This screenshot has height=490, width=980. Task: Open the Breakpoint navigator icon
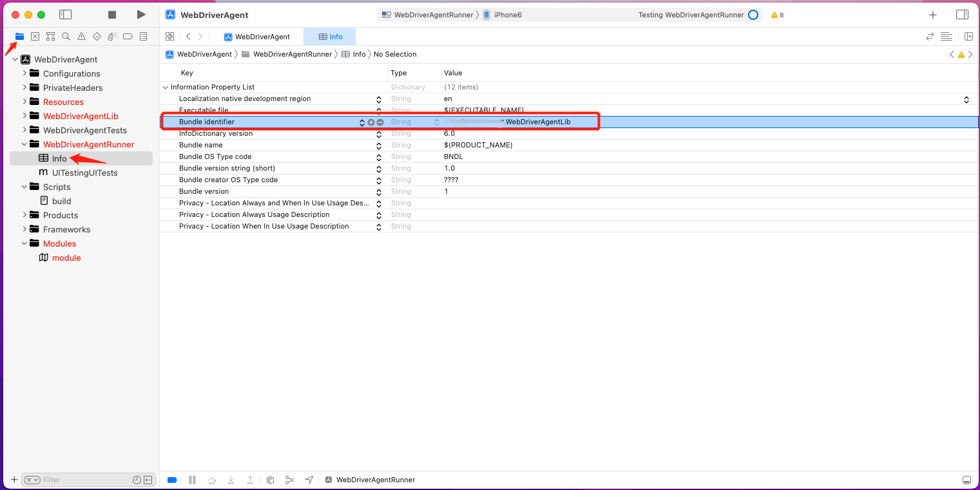coord(128,37)
